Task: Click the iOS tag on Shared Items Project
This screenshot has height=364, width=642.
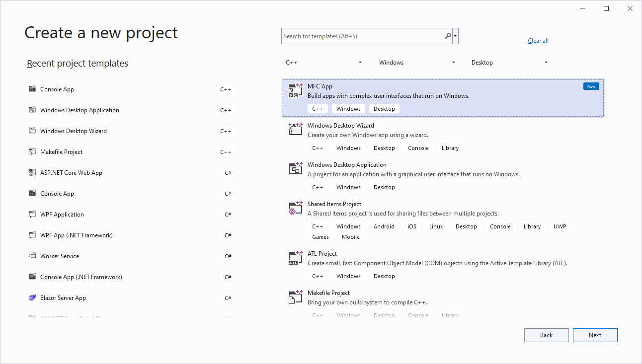Action: tap(412, 226)
